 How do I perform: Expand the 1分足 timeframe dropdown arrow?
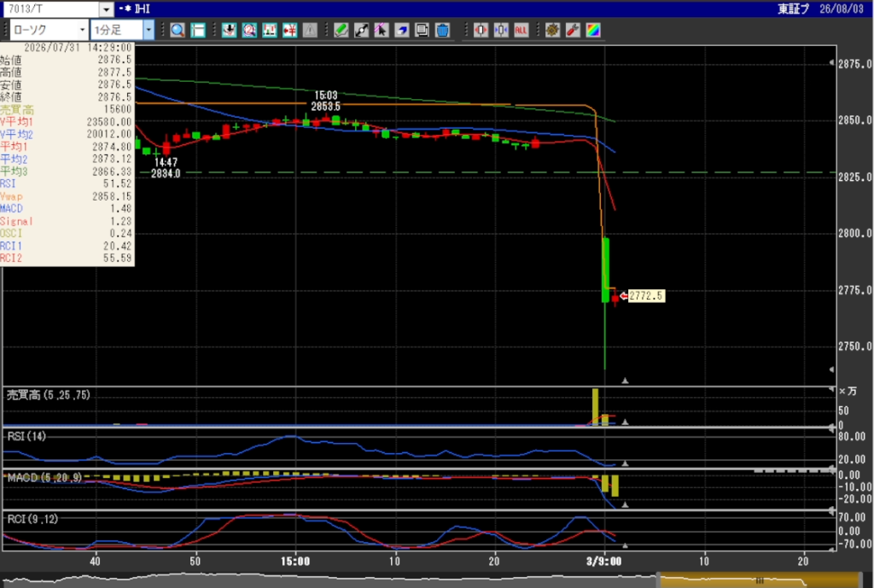coord(149,30)
